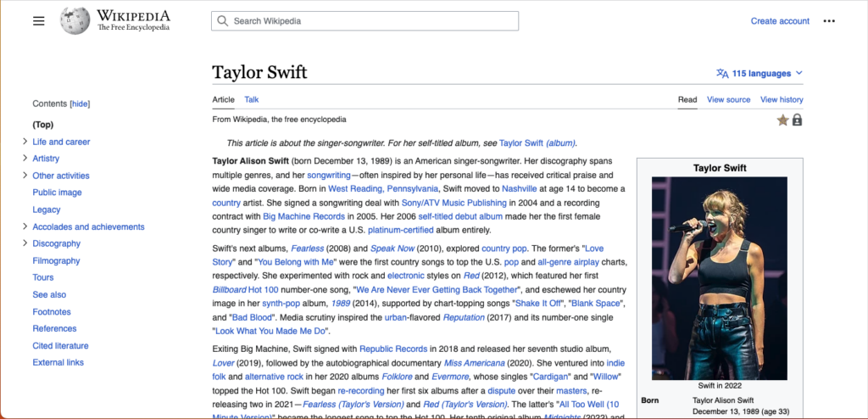Open Look What You Made Me Do link

(270, 332)
